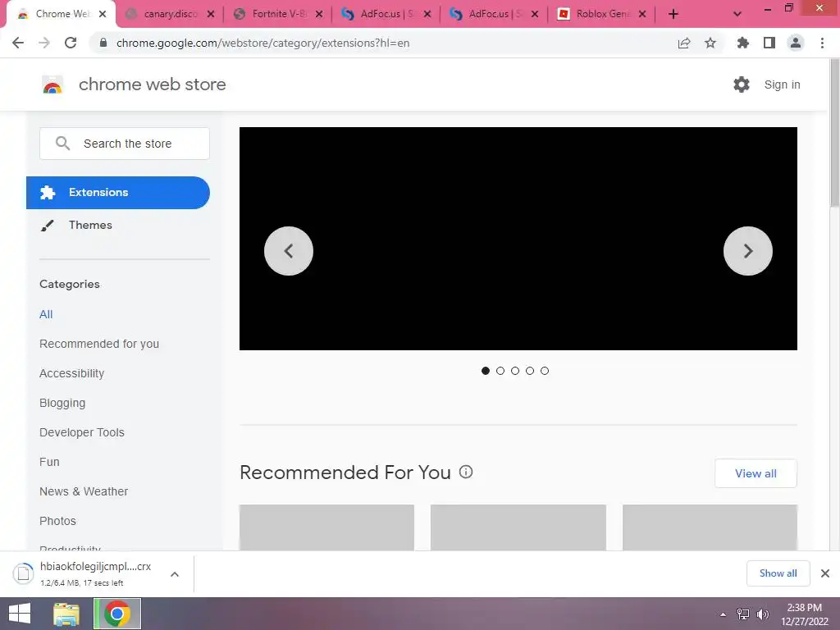Open the profile avatar menu

click(x=796, y=43)
